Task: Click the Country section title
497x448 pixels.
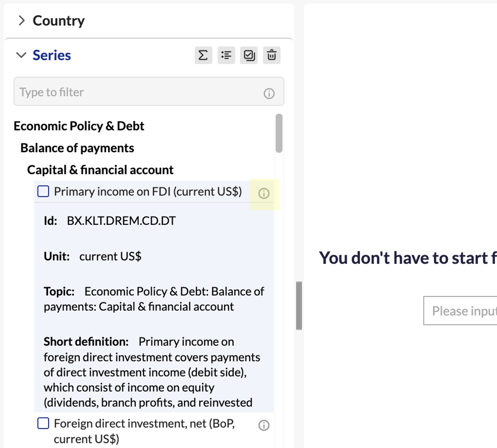Action: pyautogui.click(x=59, y=21)
